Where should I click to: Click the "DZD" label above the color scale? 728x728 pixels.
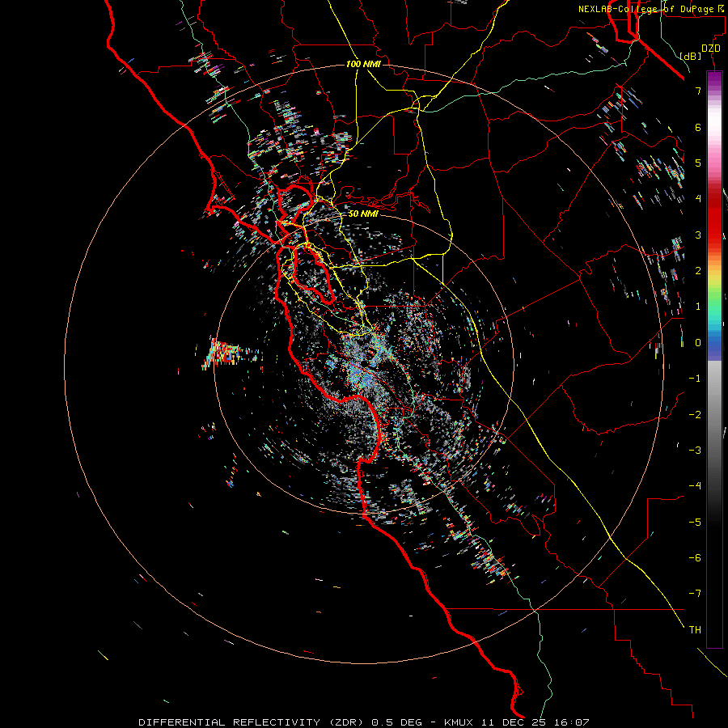click(711, 49)
